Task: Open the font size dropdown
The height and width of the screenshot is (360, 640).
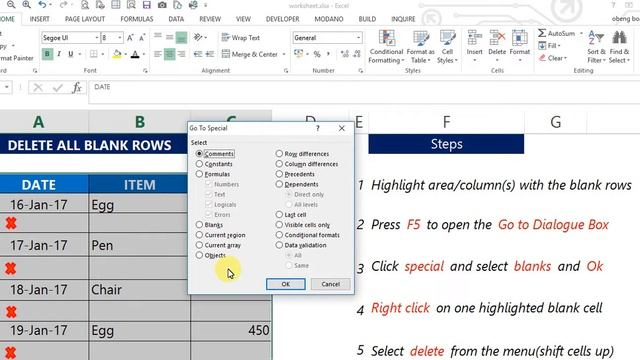Action: point(120,38)
